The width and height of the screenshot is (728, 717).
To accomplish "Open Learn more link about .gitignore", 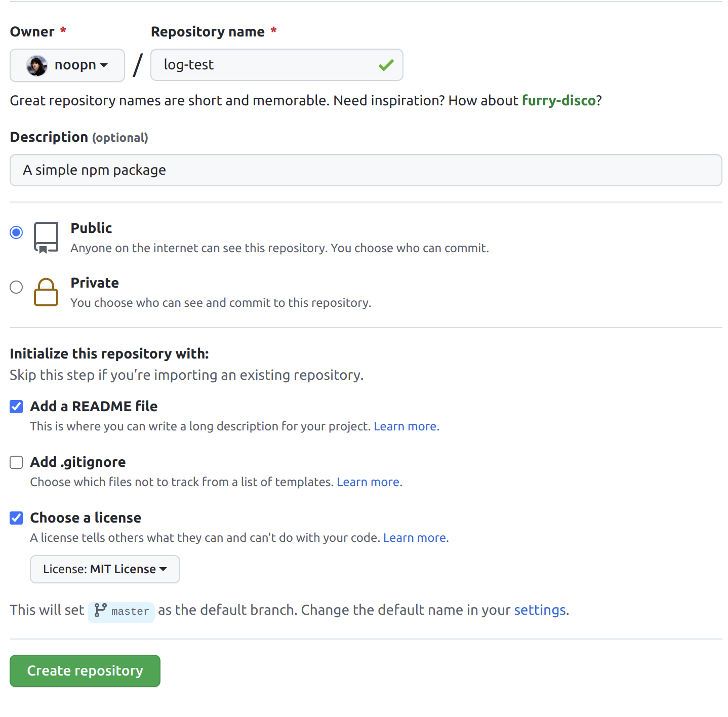I will pyautogui.click(x=369, y=482).
